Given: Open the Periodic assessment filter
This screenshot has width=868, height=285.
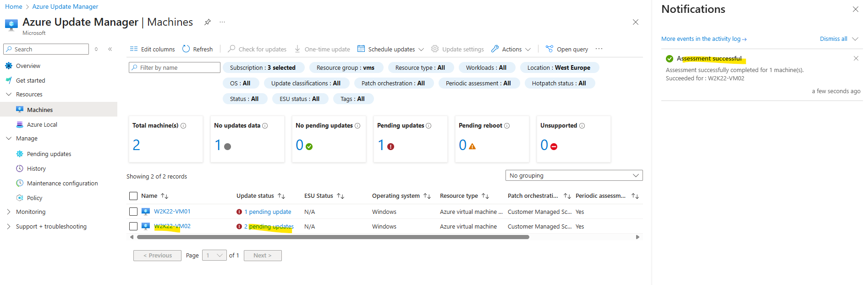Looking at the screenshot, I should 478,83.
